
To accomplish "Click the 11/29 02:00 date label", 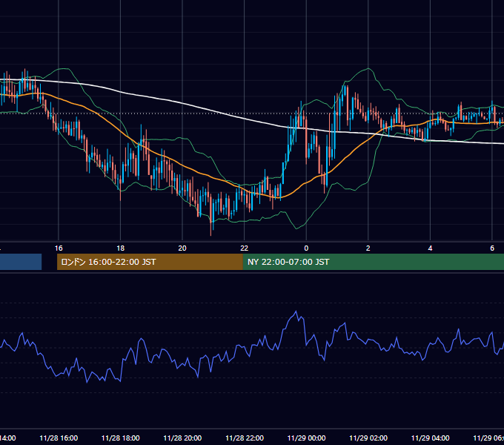I will (x=368, y=438).
